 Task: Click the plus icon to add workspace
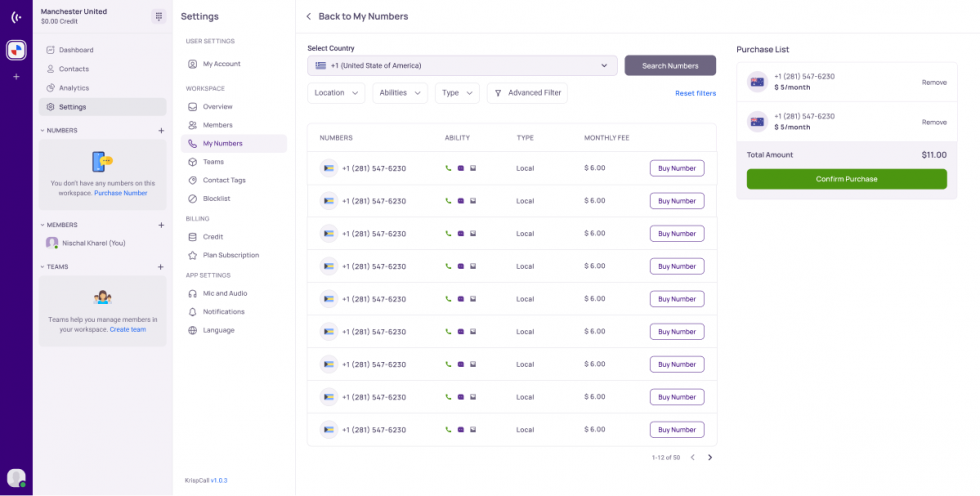tap(16, 77)
